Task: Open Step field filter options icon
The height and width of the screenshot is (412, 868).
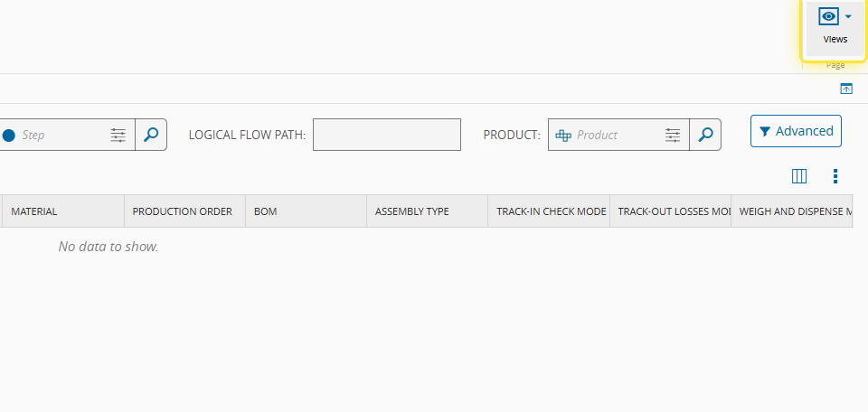Action: pos(118,135)
